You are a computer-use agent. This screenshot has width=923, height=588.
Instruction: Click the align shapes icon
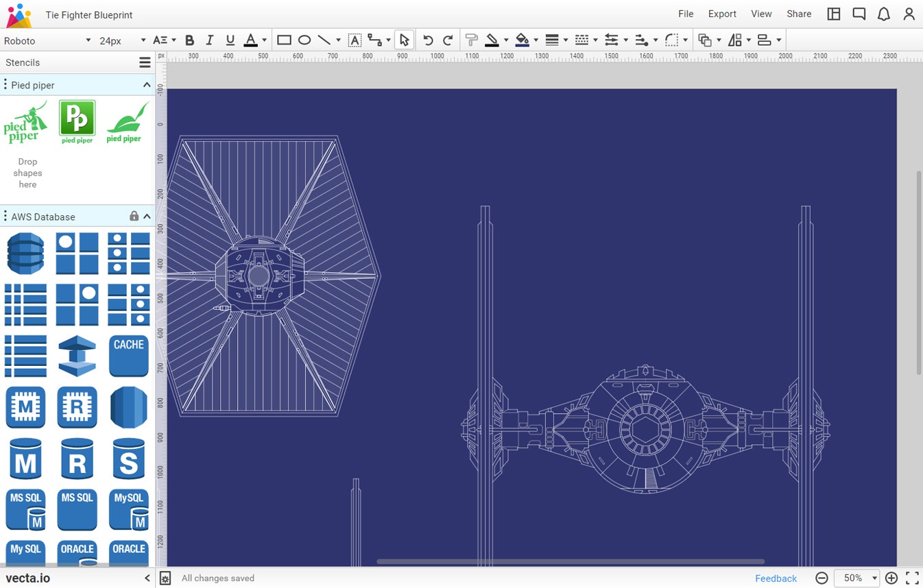(764, 40)
